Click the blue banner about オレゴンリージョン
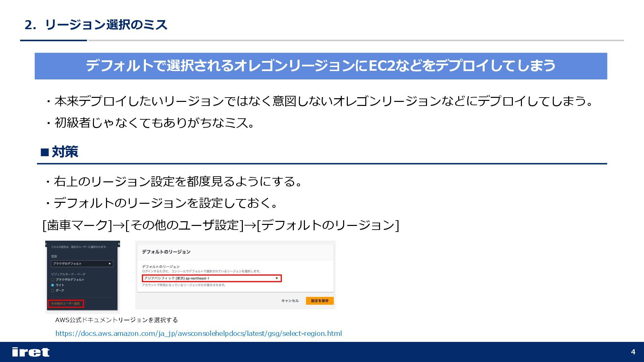644x362 pixels. click(321, 66)
